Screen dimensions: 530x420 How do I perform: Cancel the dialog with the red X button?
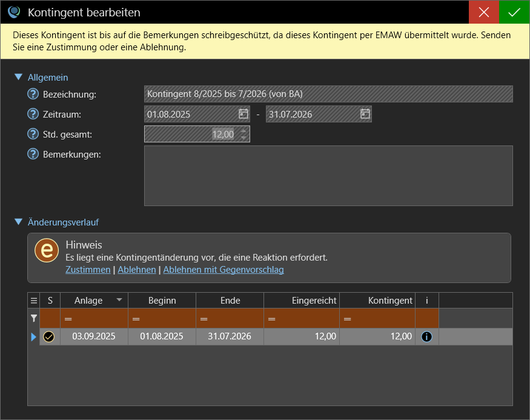coord(484,12)
